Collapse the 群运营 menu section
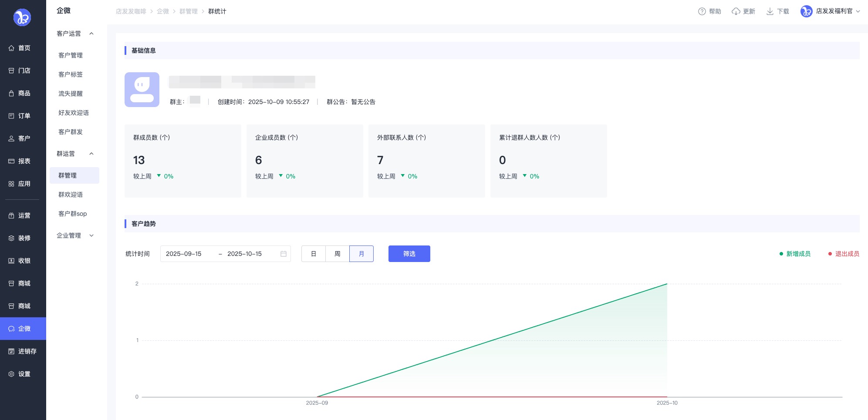868x420 pixels. pyautogui.click(x=91, y=154)
